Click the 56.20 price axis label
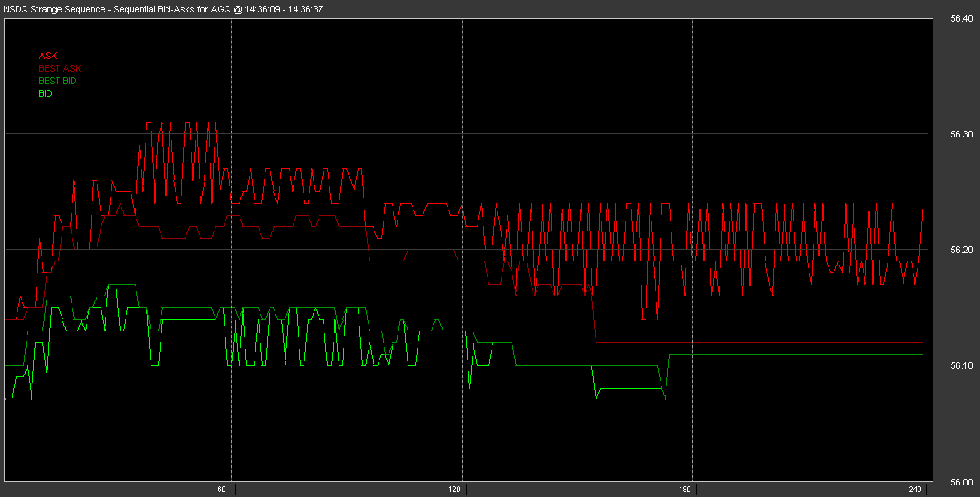980x497 pixels. 961,250
